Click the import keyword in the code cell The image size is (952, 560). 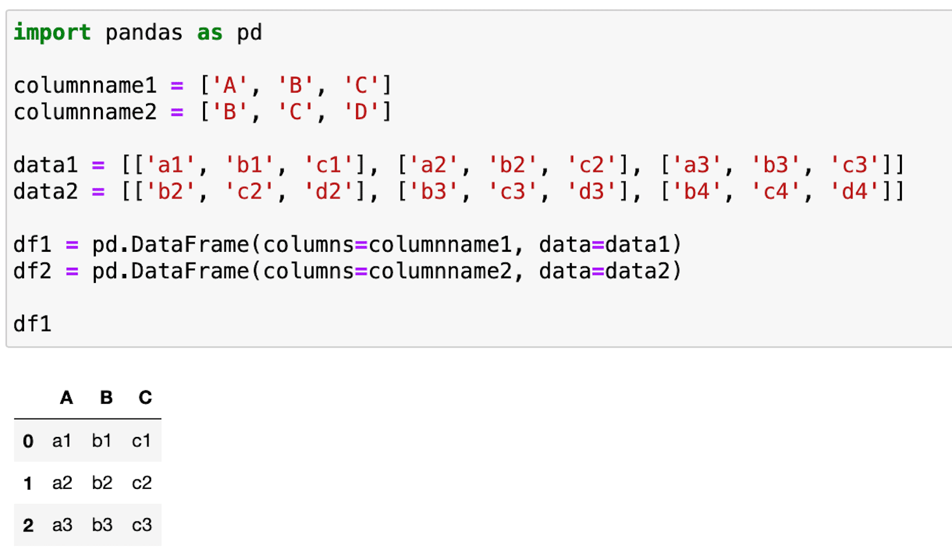tap(52, 32)
